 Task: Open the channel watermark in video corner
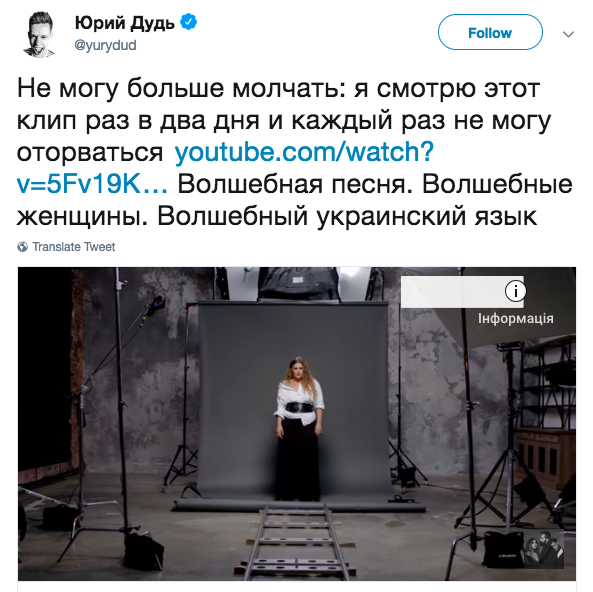click(x=543, y=549)
